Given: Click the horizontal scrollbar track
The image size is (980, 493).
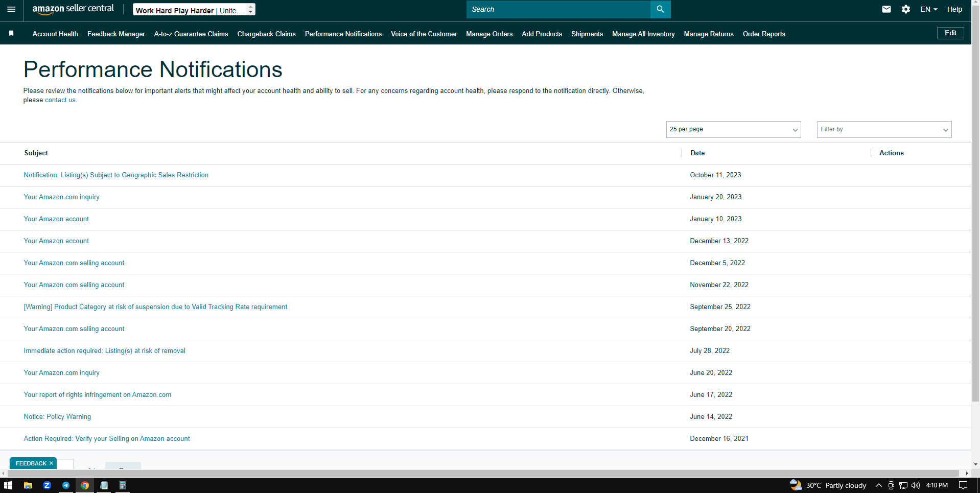Looking at the screenshot, I should (483, 474).
